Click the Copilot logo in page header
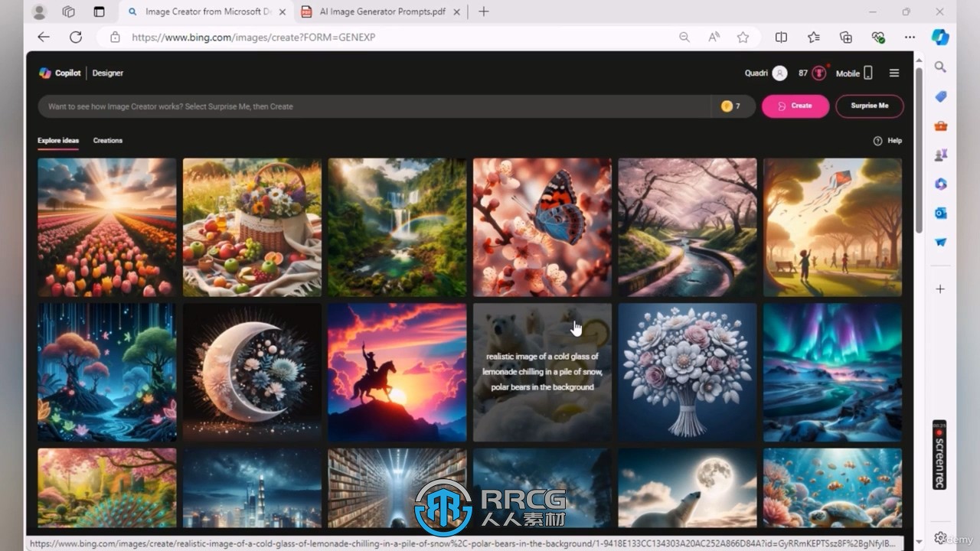Screen dimensions: 980x551 point(45,73)
